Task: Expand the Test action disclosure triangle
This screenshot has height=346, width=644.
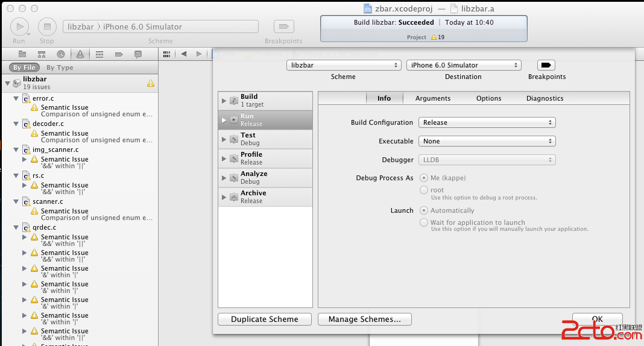Action: click(x=224, y=139)
